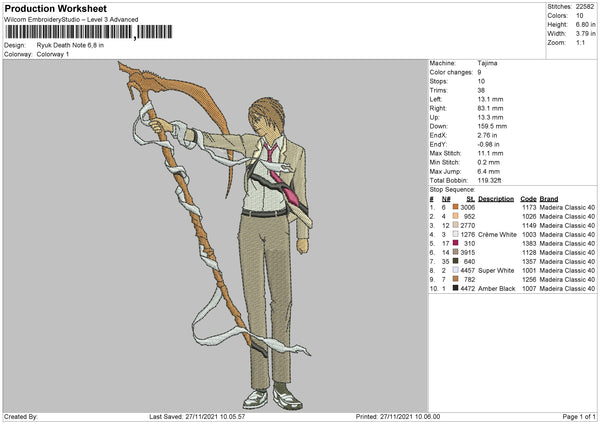Select the design name 'Ryuk Death Note 6,8 in'
The image size is (600, 424).
pos(70,45)
